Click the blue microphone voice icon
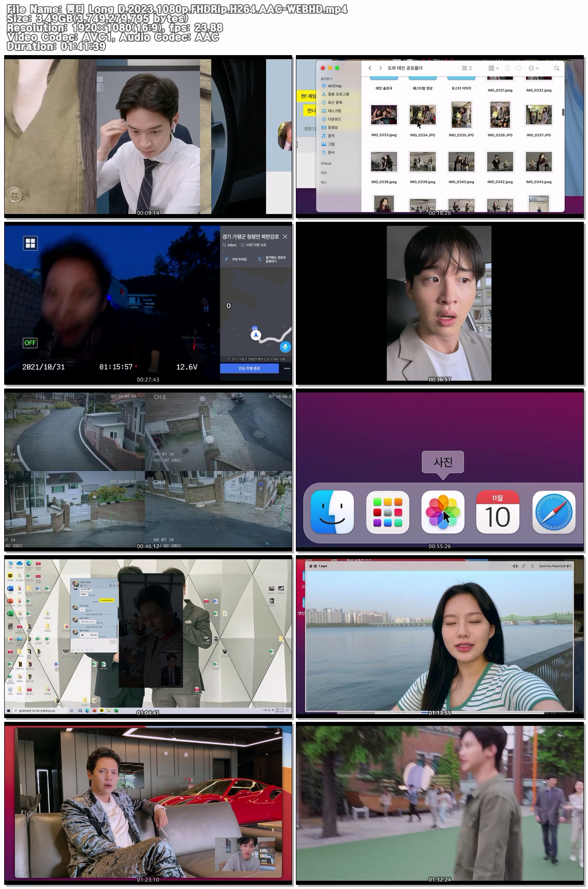This screenshot has width=588, height=889. (x=285, y=346)
